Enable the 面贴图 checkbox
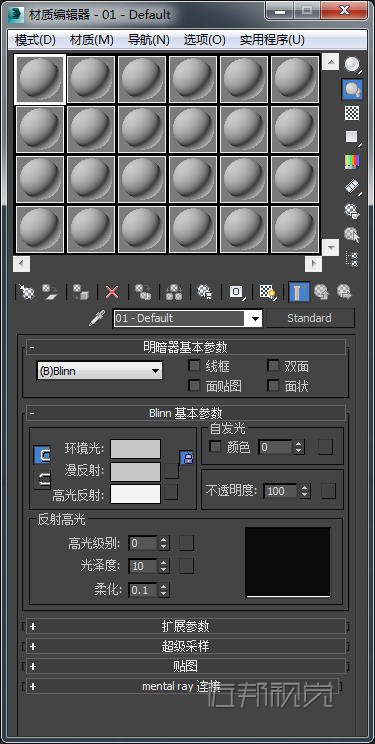 (194, 385)
